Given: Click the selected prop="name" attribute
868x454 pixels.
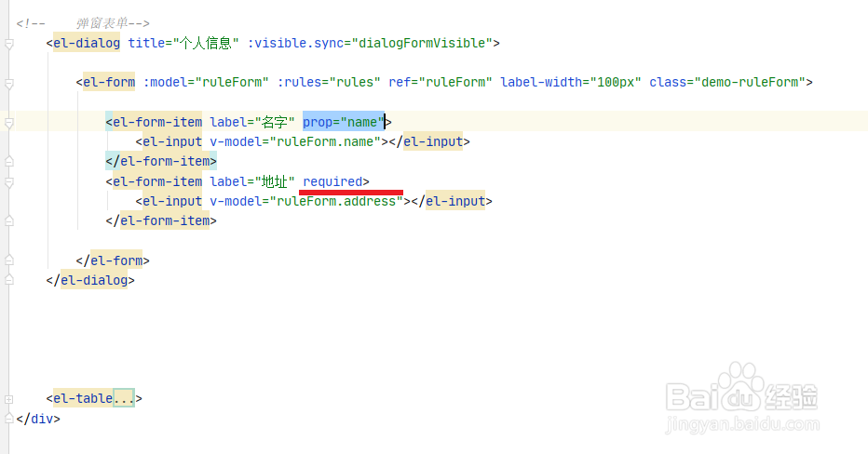Looking at the screenshot, I should click(344, 122).
